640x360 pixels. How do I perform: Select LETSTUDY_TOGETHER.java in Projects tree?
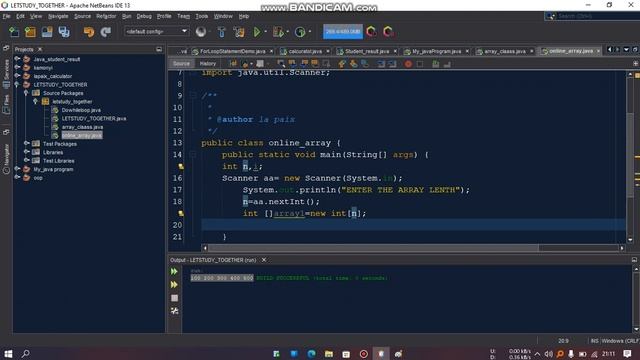coord(94,118)
